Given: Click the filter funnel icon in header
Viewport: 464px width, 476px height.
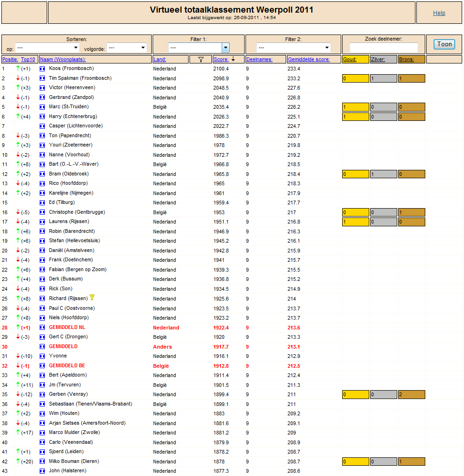Looking at the screenshot, I should click(201, 60).
